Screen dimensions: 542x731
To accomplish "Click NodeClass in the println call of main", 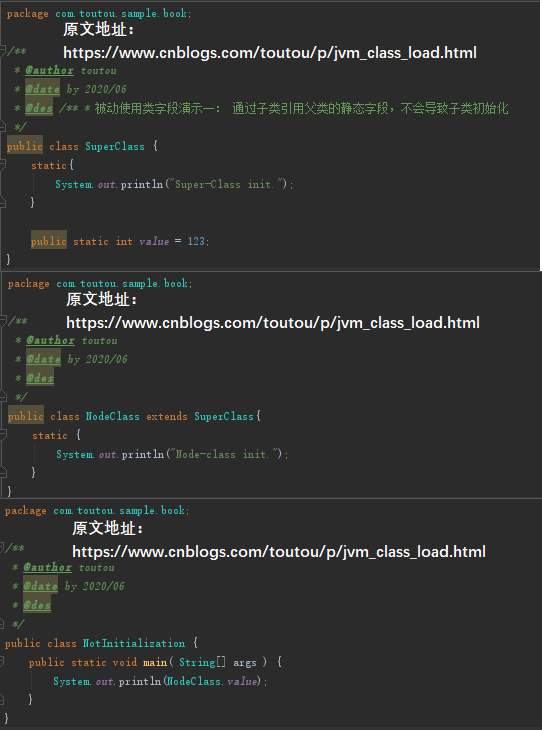I will (x=193, y=682).
